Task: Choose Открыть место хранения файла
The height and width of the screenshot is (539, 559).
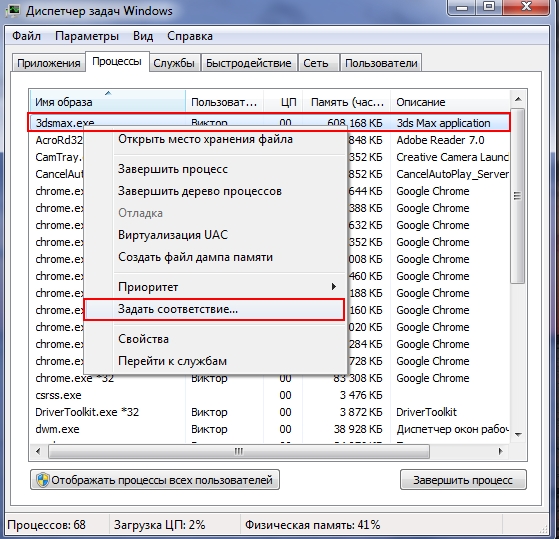Action: pos(215,139)
